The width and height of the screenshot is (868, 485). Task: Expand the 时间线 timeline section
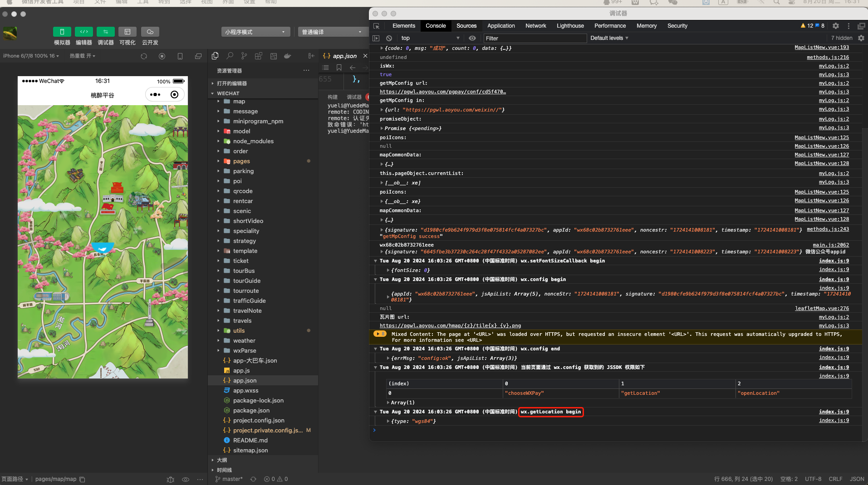coord(263,470)
